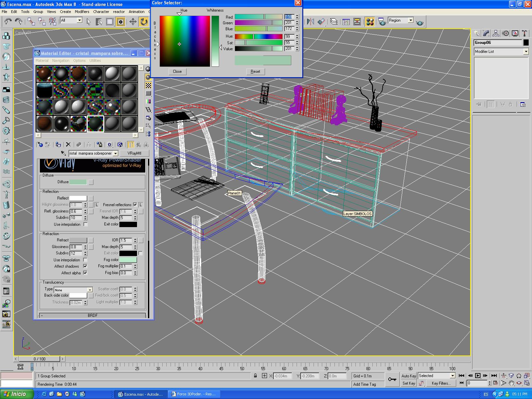Viewport: 532px width, 399px height.
Task: Open Time Configuration dialog icon
Action: pos(495,383)
